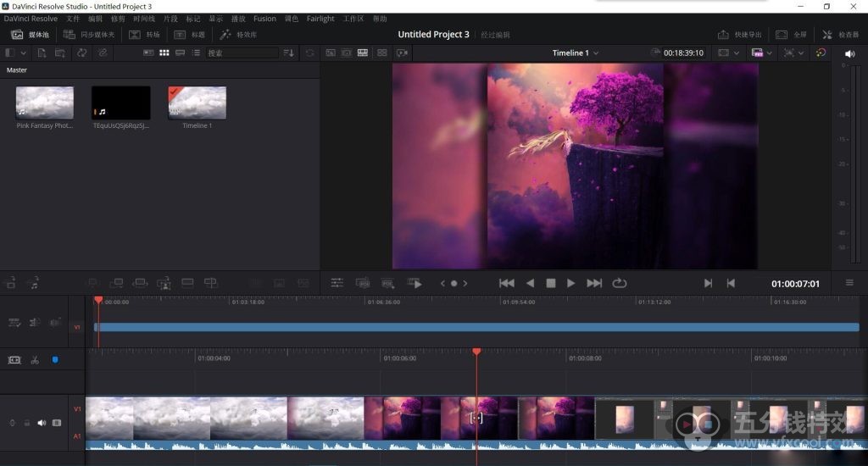Switch media pool to filmstrip view
Screen dimensions: 868x466
tap(180, 53)
